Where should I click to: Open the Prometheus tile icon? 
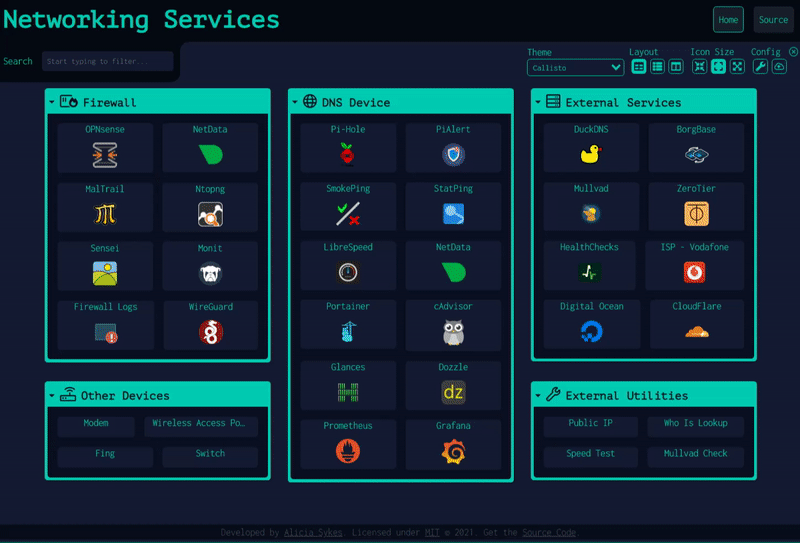tap(348, 451)
